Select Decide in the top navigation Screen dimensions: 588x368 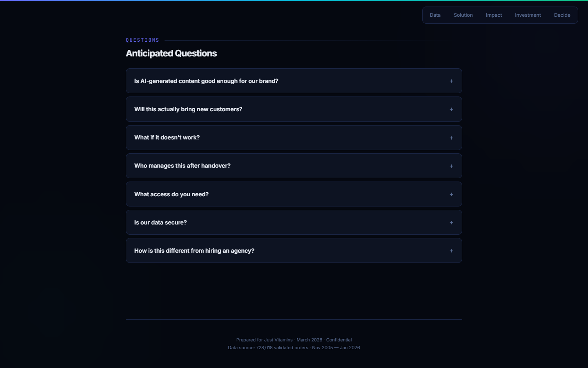[x=562, y=15]
